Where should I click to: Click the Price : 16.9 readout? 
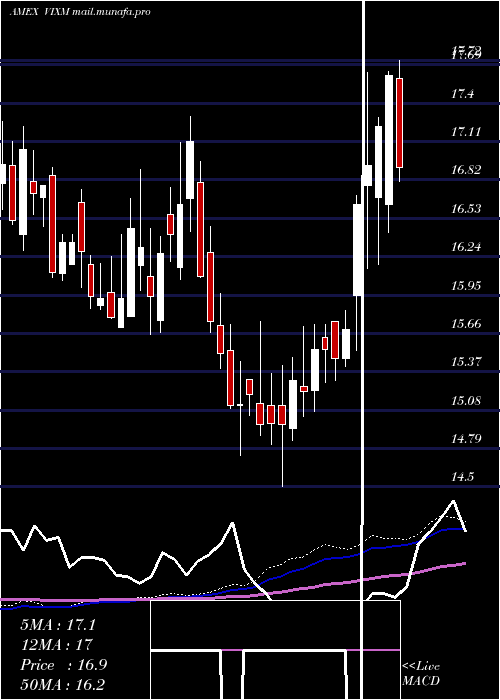[x=63, y=665]
